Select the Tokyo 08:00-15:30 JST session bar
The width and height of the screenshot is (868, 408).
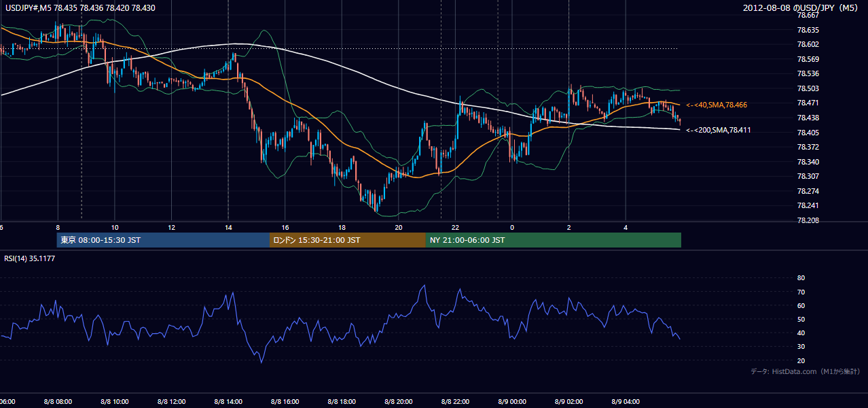163,240
